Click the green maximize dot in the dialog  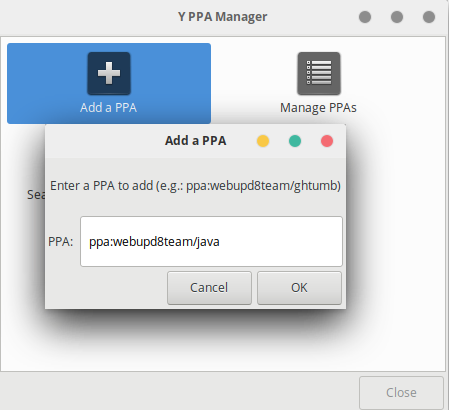295,141
